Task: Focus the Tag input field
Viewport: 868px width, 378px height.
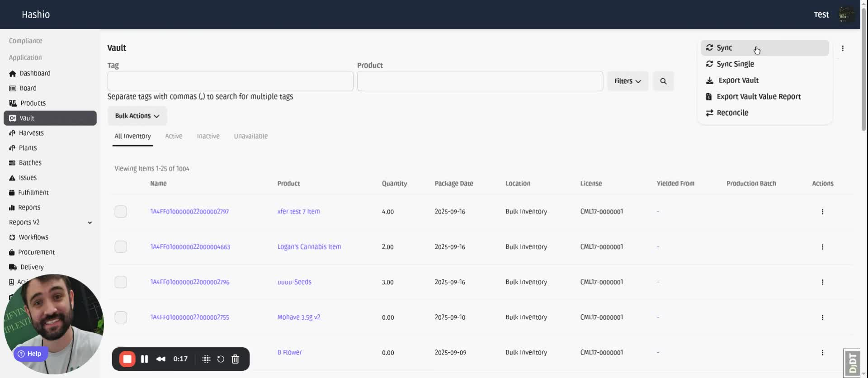Action: [231, 81]
